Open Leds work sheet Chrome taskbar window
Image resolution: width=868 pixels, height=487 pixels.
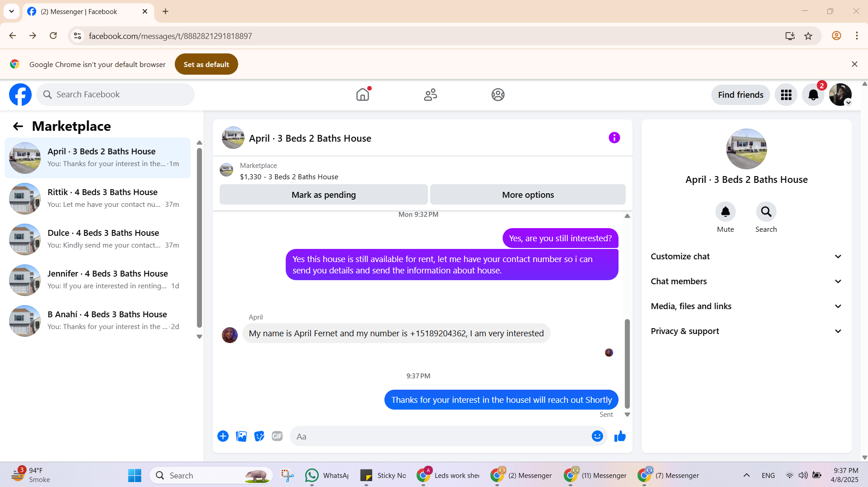[448, 475]
